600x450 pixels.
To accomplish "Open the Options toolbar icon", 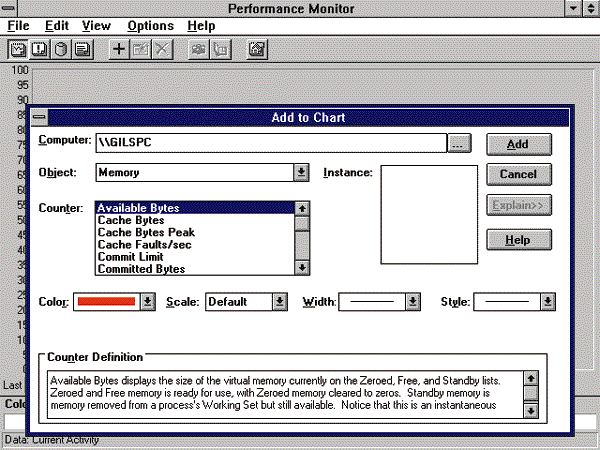I will [x=257, y=49].
